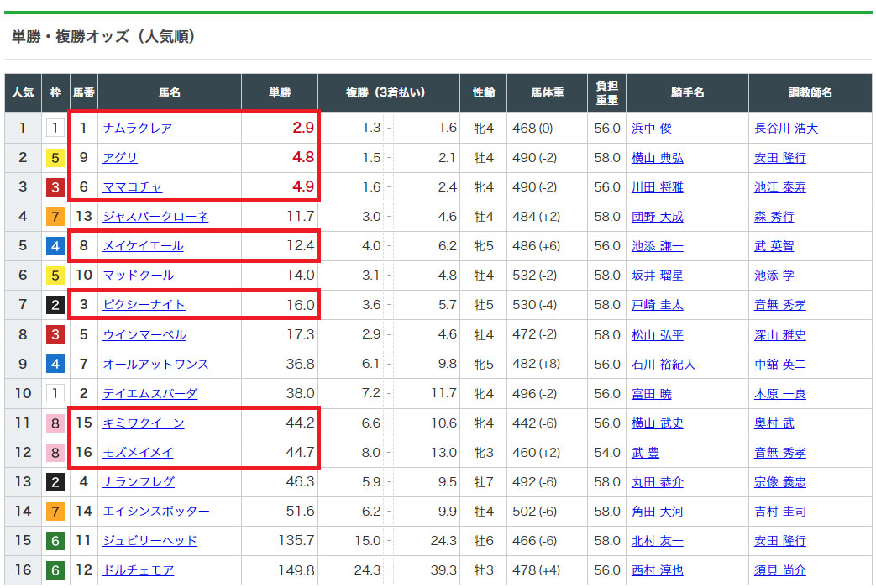Open trainer link 池添 学
Screen dimensions: 876x588
774,275
